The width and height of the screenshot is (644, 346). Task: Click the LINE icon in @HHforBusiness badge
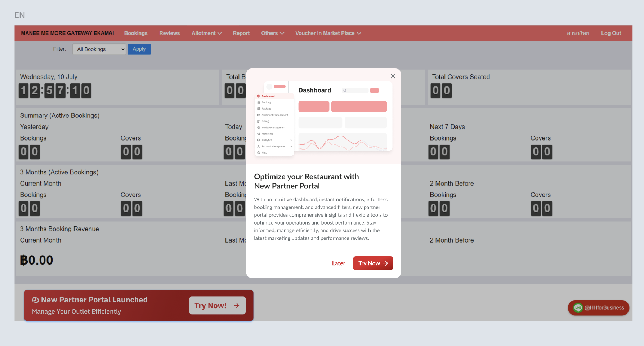[578, 308]
